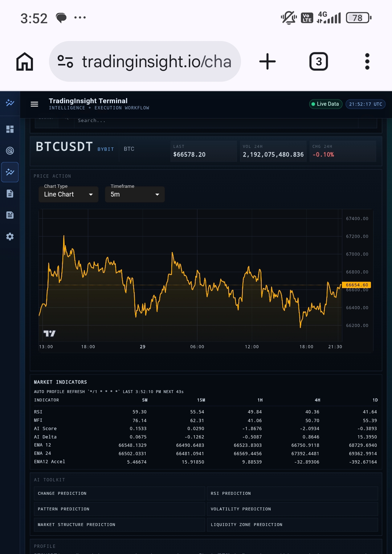Open the settings gear in sidebar
Viewport: 392px width, 554px height.
[10, 236]
